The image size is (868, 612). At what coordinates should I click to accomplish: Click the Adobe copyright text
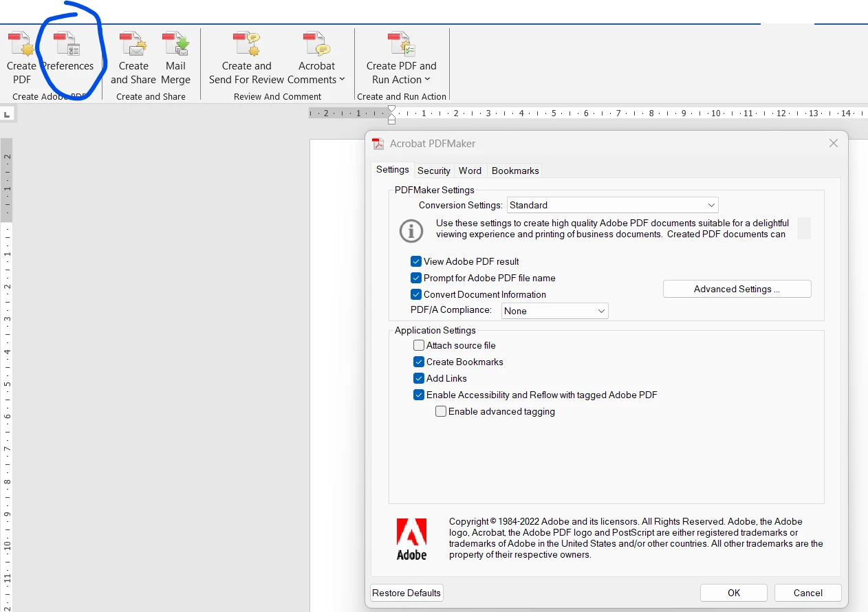point(636,538)
